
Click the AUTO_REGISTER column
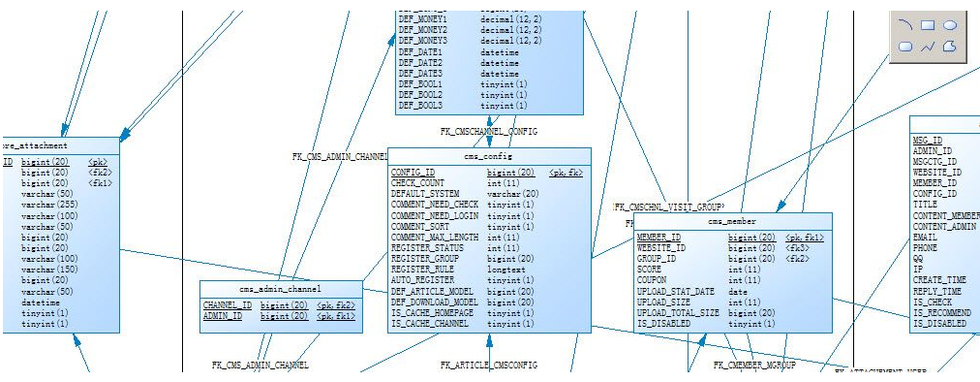[x=422, y=280]
